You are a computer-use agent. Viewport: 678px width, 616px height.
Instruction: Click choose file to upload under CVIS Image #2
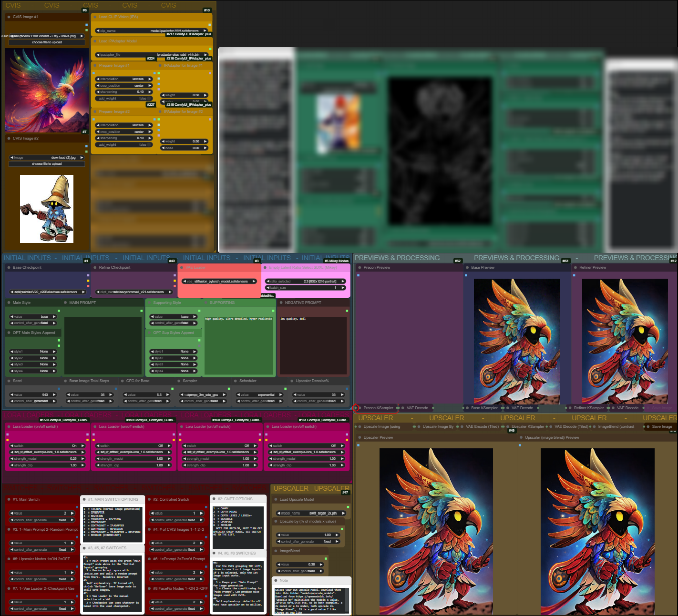pos(47,164)
